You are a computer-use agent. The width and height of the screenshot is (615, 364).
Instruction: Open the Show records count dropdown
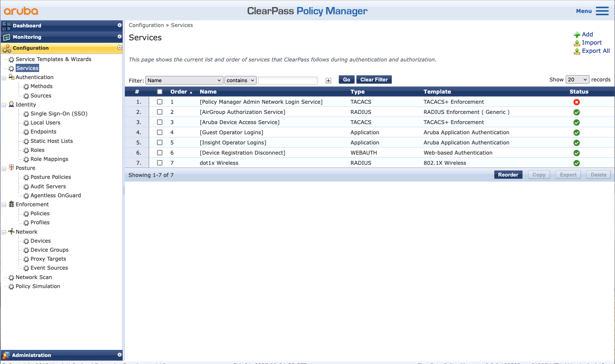coord(577,79)
